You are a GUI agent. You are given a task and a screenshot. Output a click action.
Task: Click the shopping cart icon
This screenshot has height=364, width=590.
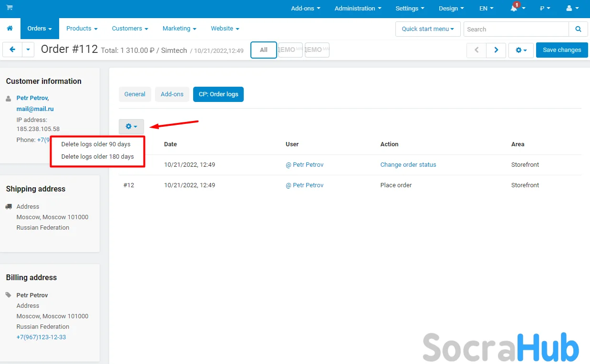[x=10, y=8]
